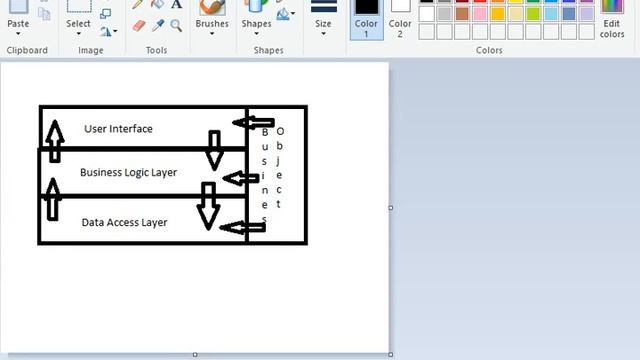640x360 pixels.
Task: Click the canvas right-edge resize handle
Action: (391, 208)
